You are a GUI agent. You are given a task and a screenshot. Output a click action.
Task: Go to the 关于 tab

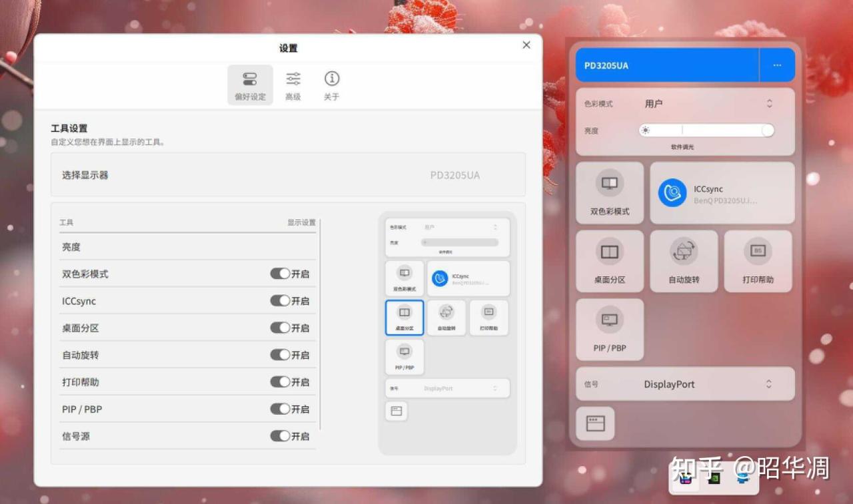click(332, 85)
